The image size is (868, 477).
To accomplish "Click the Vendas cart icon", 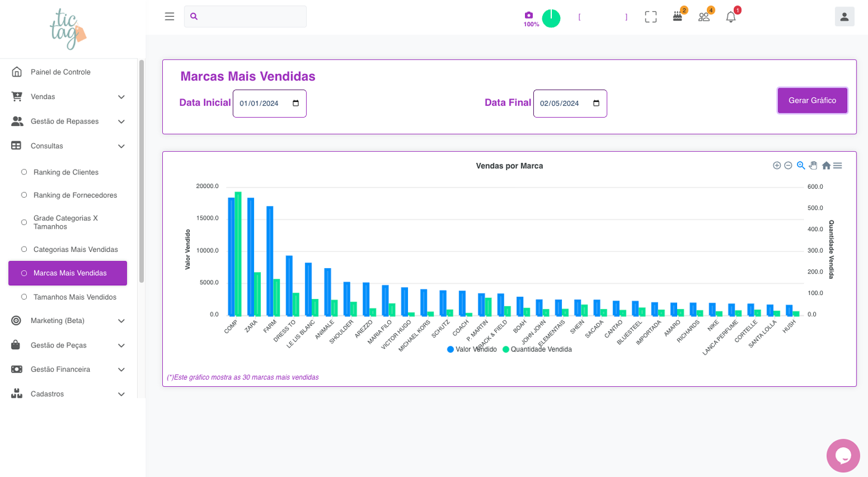I will tap(17, 96).
